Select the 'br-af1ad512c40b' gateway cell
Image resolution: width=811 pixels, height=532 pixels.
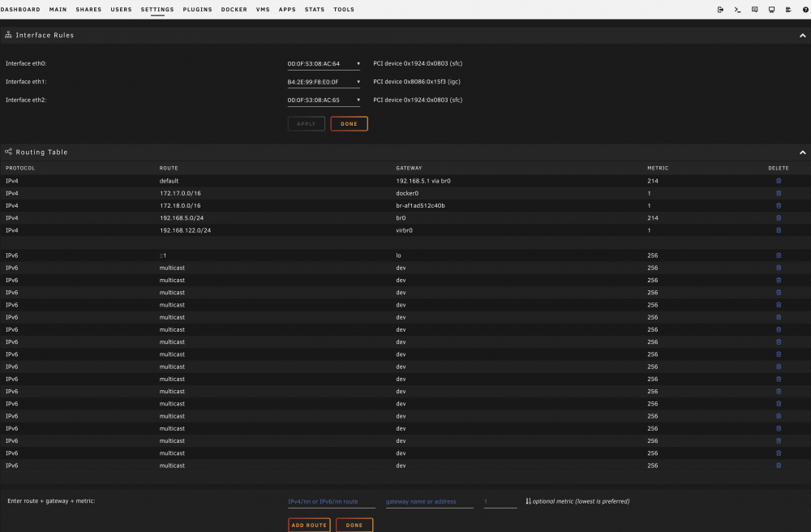click(x=420, y=206)
